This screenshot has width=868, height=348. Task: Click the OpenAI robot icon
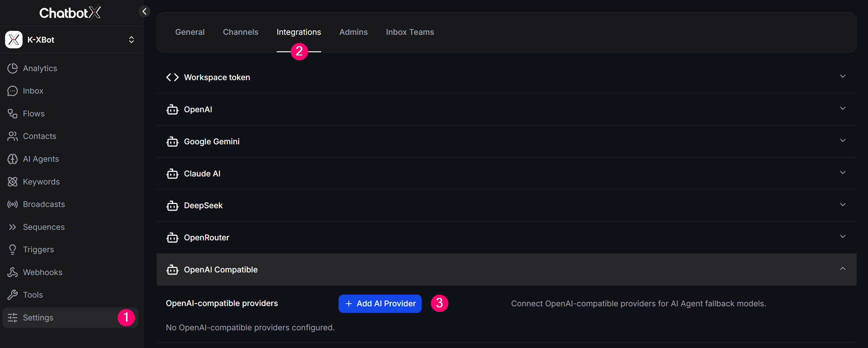(172, 109)
